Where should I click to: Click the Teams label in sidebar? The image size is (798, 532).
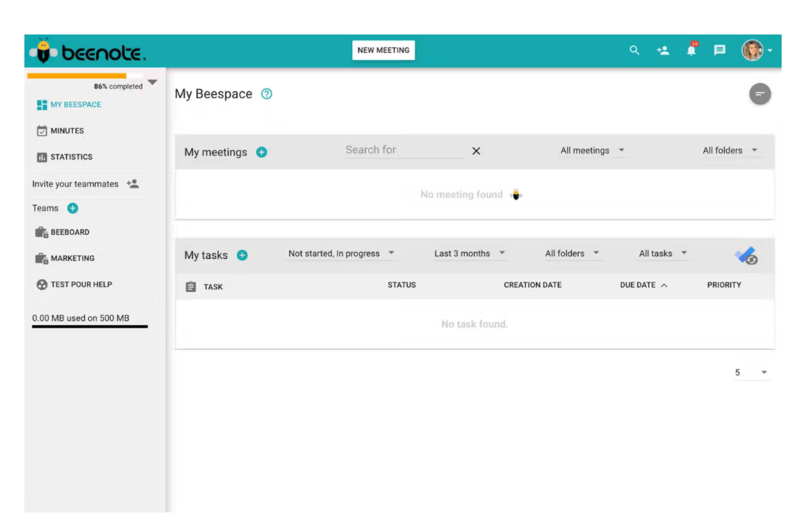pyautogui.click(x=45, y=208)
